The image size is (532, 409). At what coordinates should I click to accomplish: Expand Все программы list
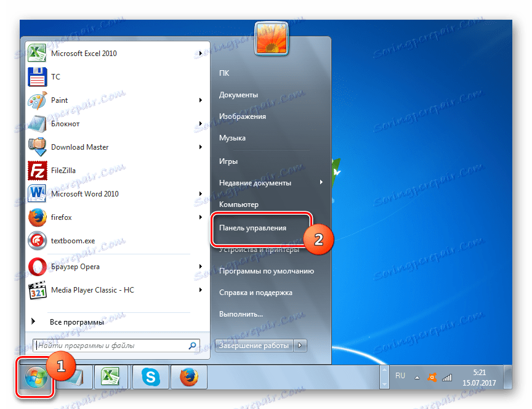[x=77, y=322]
